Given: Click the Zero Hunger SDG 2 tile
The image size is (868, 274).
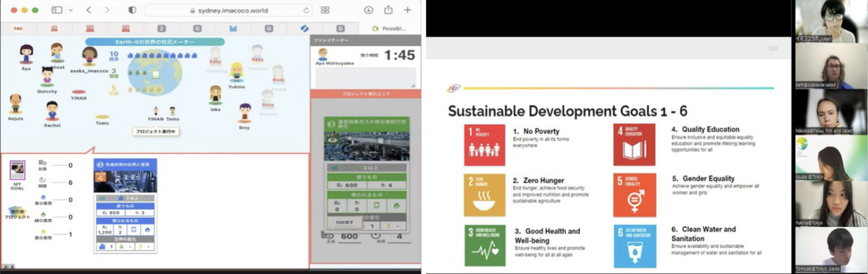Looking at the screenshot, I should coord(484,195).
